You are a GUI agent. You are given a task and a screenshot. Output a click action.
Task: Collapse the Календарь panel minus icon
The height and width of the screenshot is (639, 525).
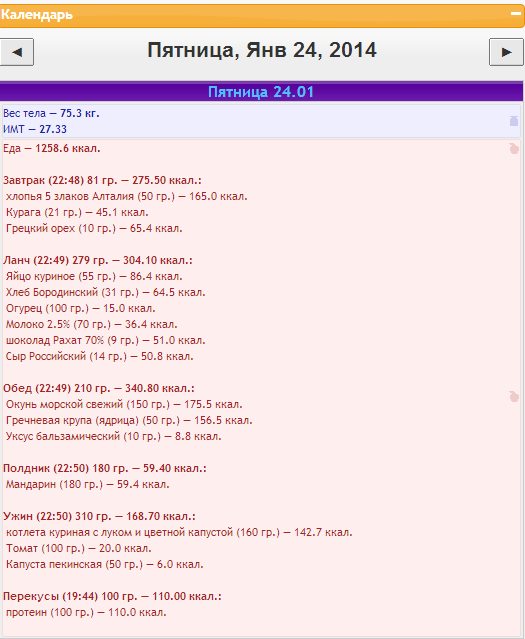515,13
